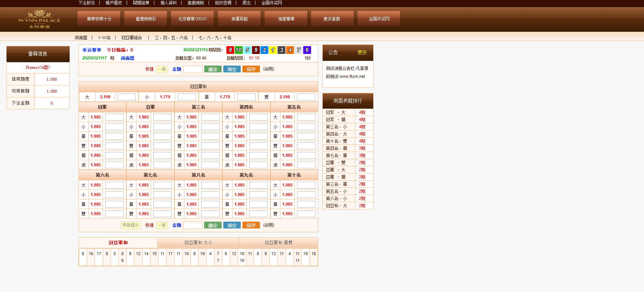
Task: Toggle the top 一般 quick-bet mode
Action: (162, 69)
